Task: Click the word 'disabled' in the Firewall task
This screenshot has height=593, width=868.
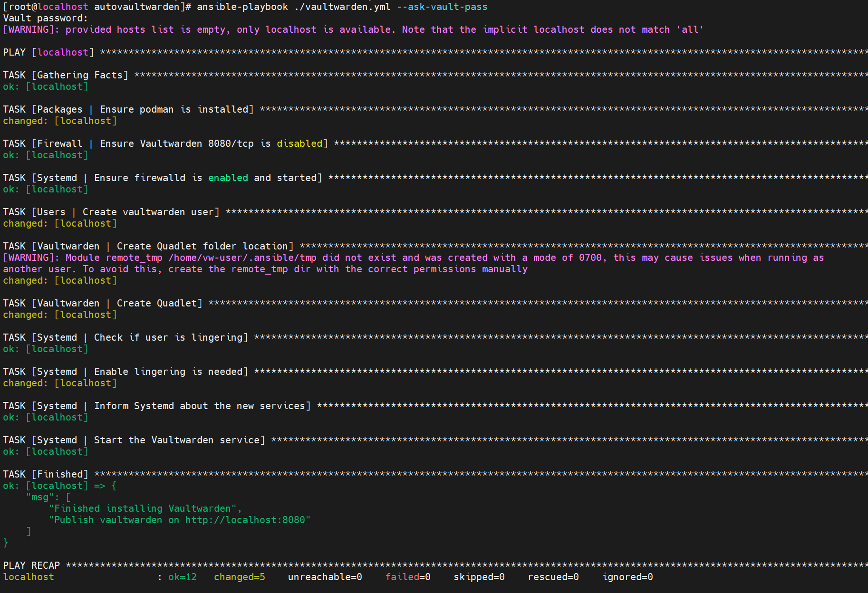Action: [299, 143]
